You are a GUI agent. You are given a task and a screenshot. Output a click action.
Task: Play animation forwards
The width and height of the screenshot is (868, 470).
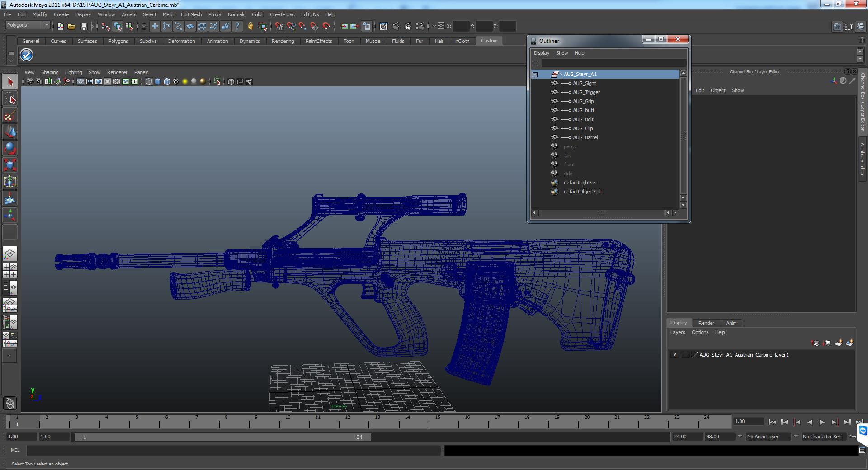tap(822, 422)
